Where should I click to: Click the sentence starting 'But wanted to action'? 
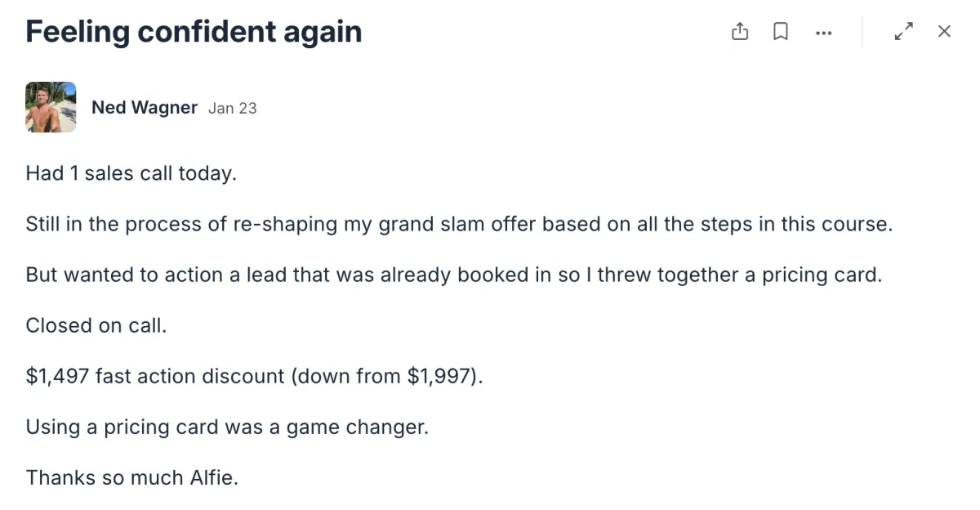453,275
